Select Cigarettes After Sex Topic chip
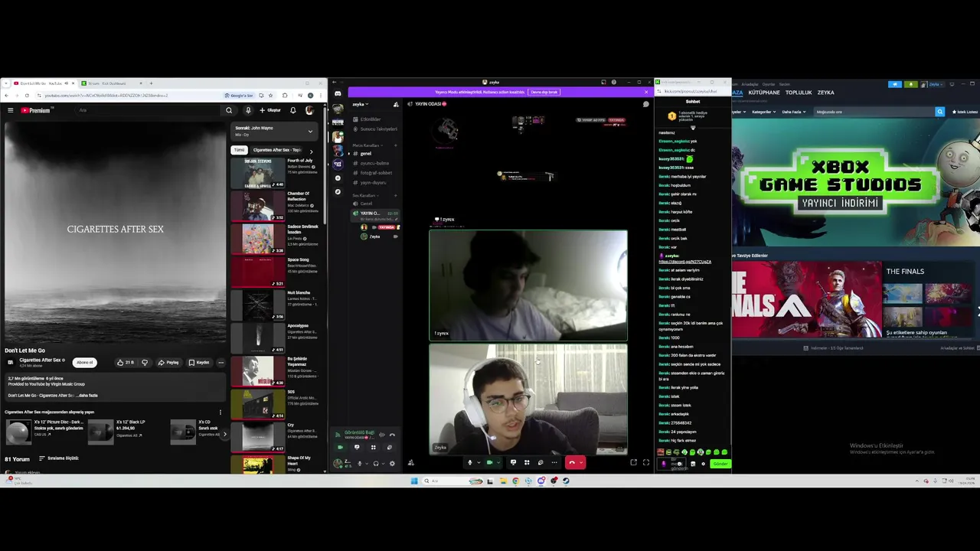 coord(276,150)
